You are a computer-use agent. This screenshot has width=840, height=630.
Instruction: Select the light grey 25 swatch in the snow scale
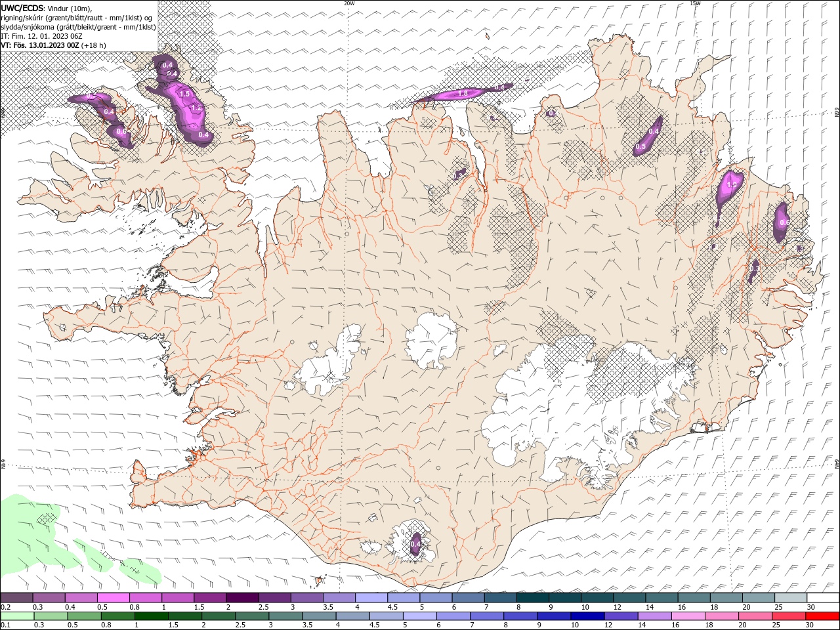pos(790,598)
